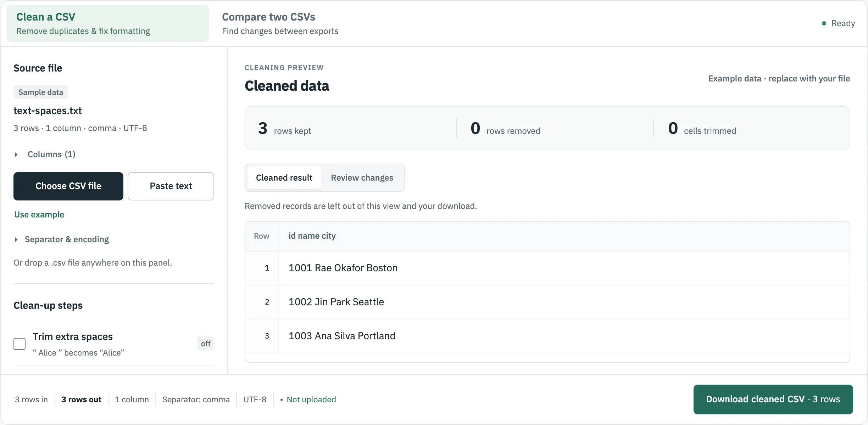Click the Ready status indicator

[x=838, y=23]
